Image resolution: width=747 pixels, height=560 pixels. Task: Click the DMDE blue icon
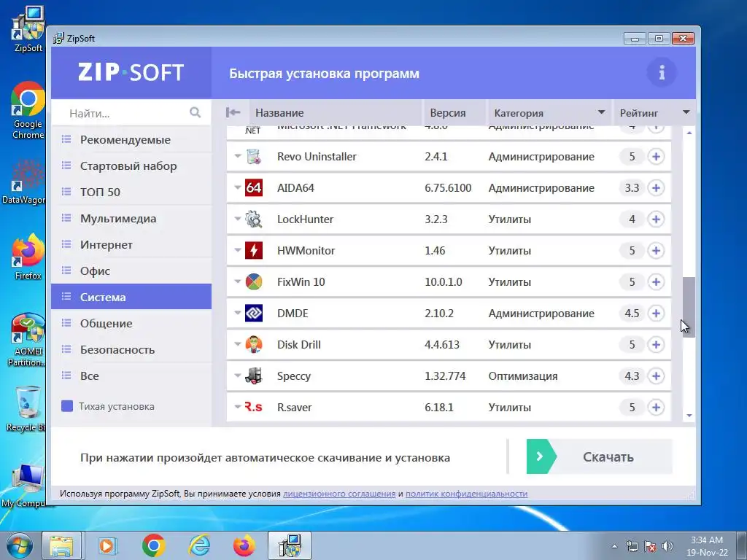pos(253,314)
